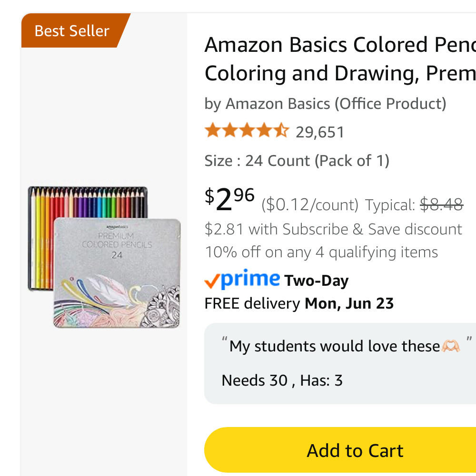Image resolution: width=476 pixels, height=476 pixels.
Task: Open the 29,651 reviews count
Action: 320,132
